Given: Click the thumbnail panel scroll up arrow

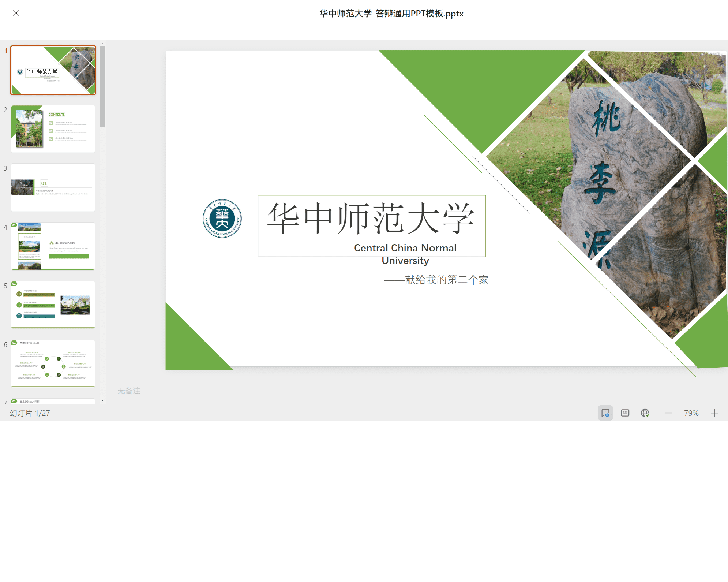Looking at the screenshot, I should click(x=103, y=44).
